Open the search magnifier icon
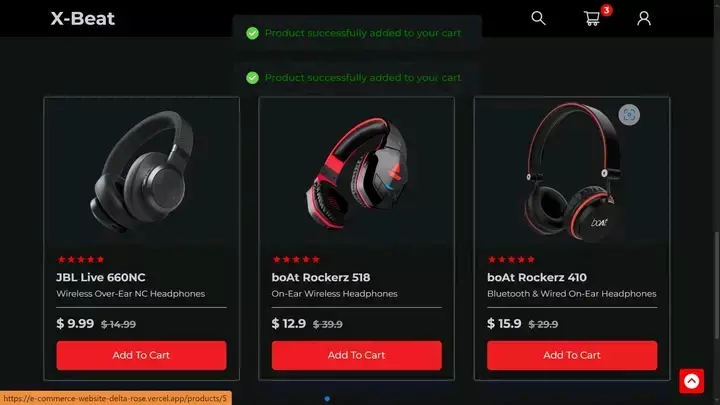 pos(538,18)
